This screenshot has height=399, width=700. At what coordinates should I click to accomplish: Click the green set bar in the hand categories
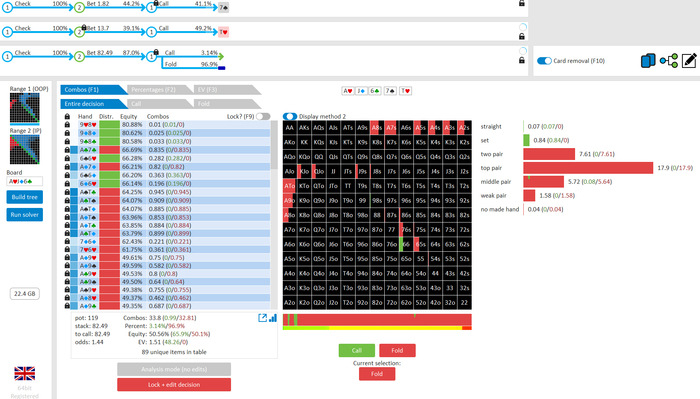[x=526, y=140]
